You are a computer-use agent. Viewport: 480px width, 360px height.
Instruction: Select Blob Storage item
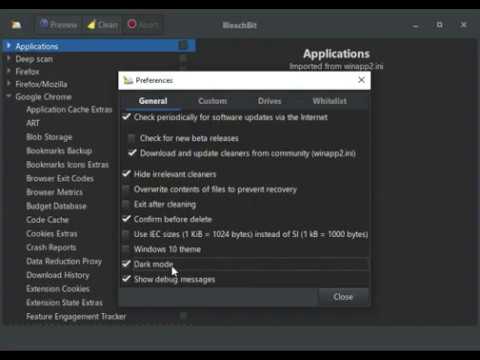49,137
